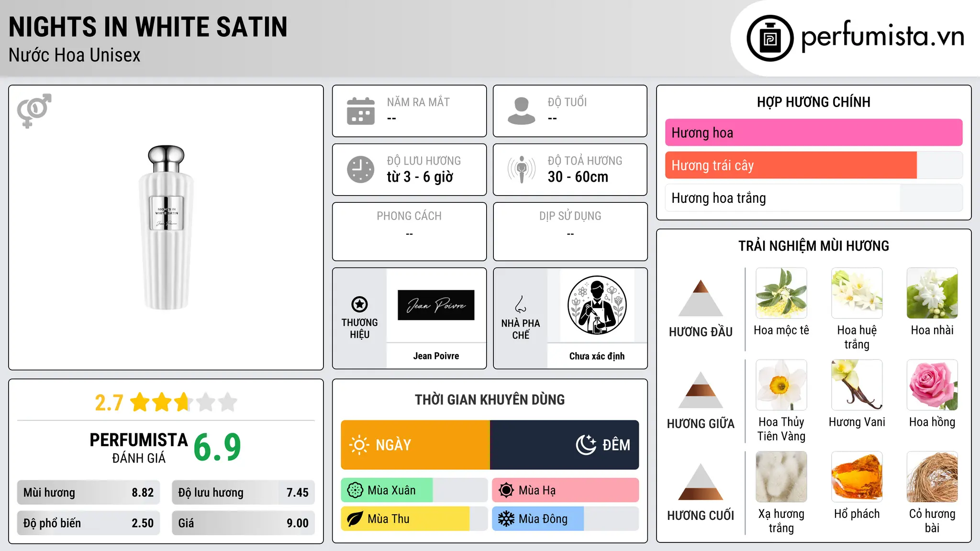Screen dimensions: 980x551
Task: Click the yellow star rating icons
Action: [x=184, y=402]
